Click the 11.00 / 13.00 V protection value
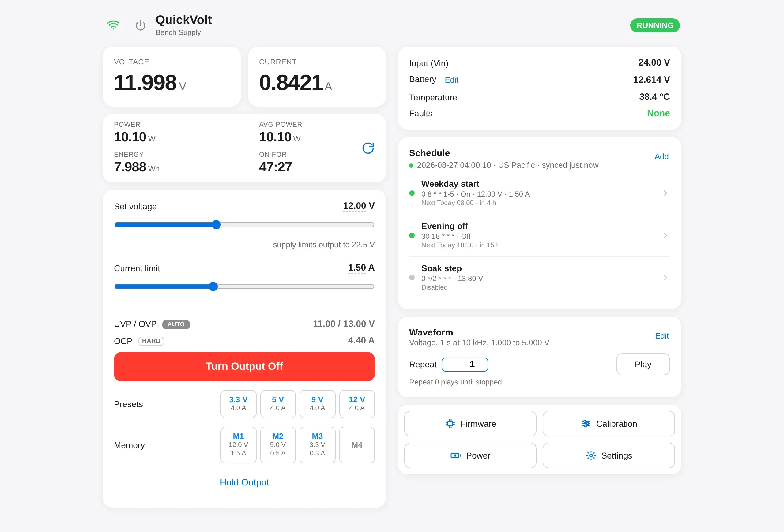The height and width of the screenshot is (532, 784). tap(343, 324)
